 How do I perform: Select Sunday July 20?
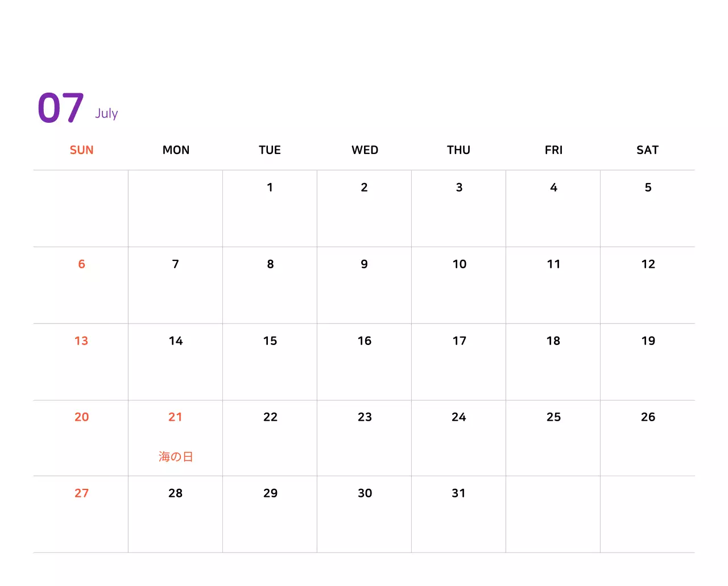point(81,417)
